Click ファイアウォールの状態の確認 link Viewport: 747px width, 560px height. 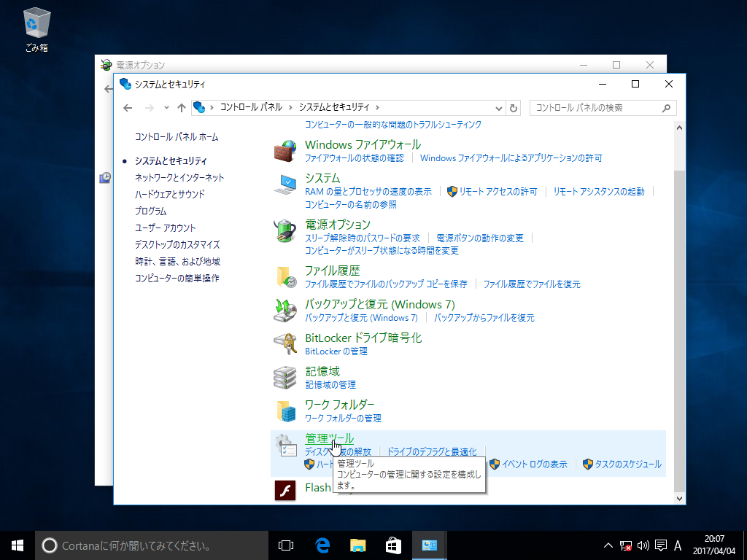(355, 158)
